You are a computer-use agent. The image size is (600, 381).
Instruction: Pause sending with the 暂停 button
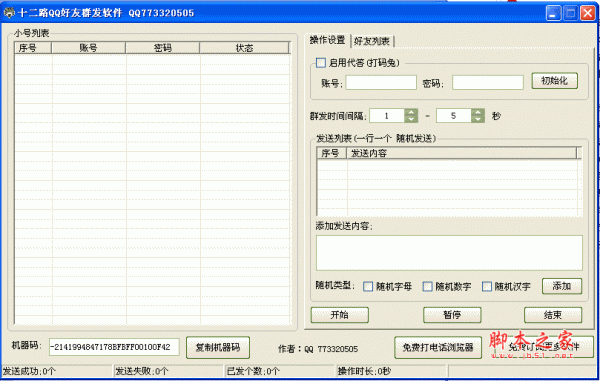tap(452, 315)
